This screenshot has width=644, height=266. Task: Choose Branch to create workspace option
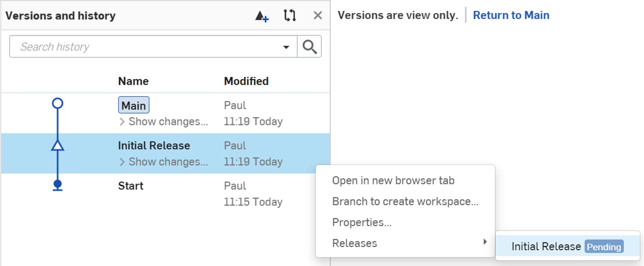[405, 202]
